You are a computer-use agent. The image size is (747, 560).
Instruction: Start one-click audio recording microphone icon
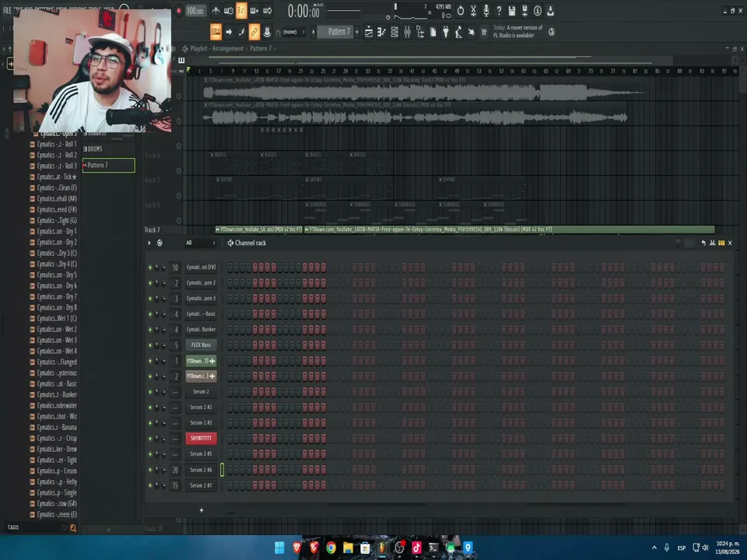[486, 10]
